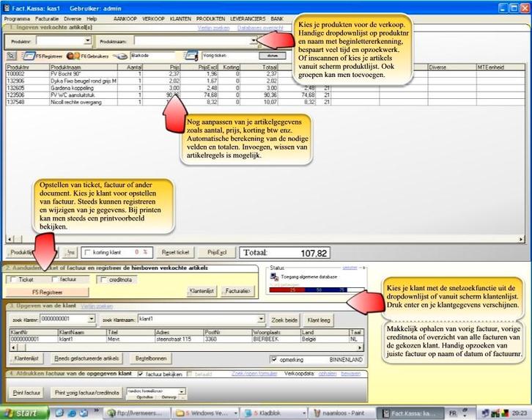This screenshot has height=420, width=532.
Task: Check the creditnota checkbox
Action: point(102,279)
